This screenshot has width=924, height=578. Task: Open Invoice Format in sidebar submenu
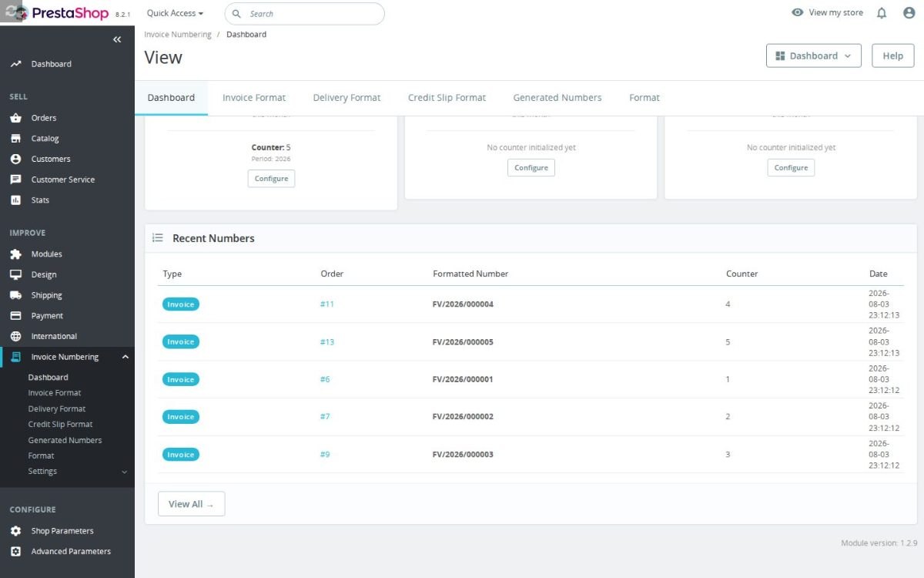[x=55, y=393]
